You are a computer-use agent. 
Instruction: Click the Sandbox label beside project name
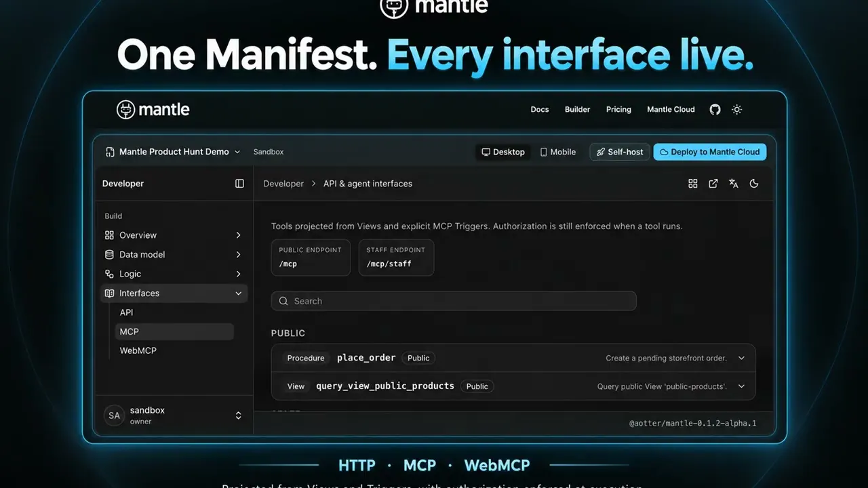point(269,152)
